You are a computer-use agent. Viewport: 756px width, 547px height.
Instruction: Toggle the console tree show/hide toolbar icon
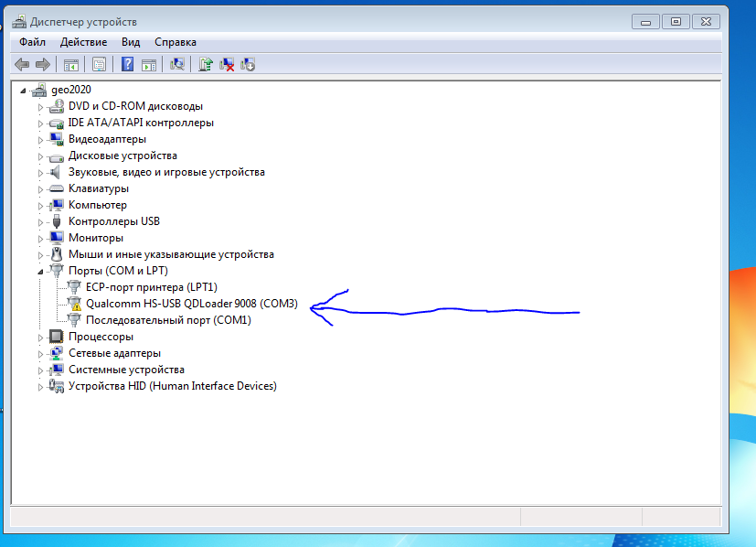(x=71, y=64)
